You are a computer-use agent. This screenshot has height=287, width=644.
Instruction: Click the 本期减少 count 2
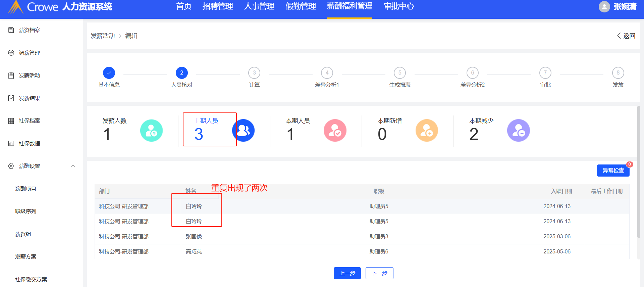[474, 134]
